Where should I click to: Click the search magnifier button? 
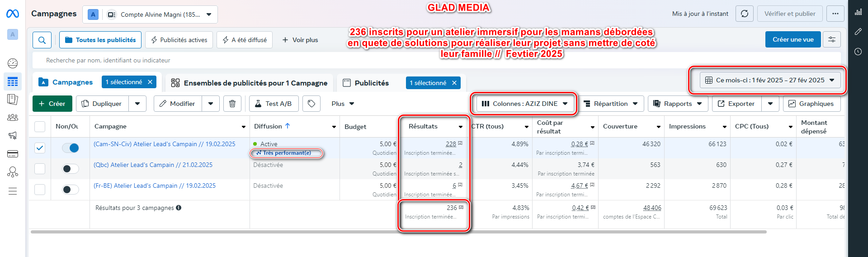[42, 40]
